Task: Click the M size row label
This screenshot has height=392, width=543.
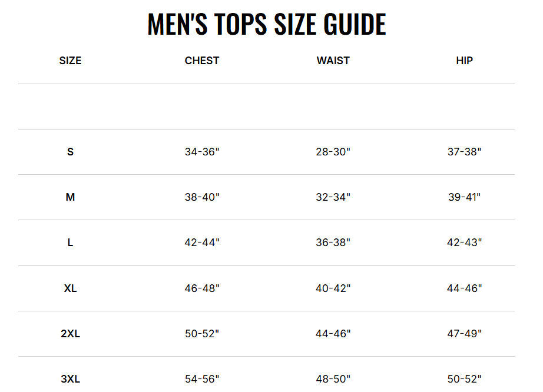Action: (x=70, y=197)
